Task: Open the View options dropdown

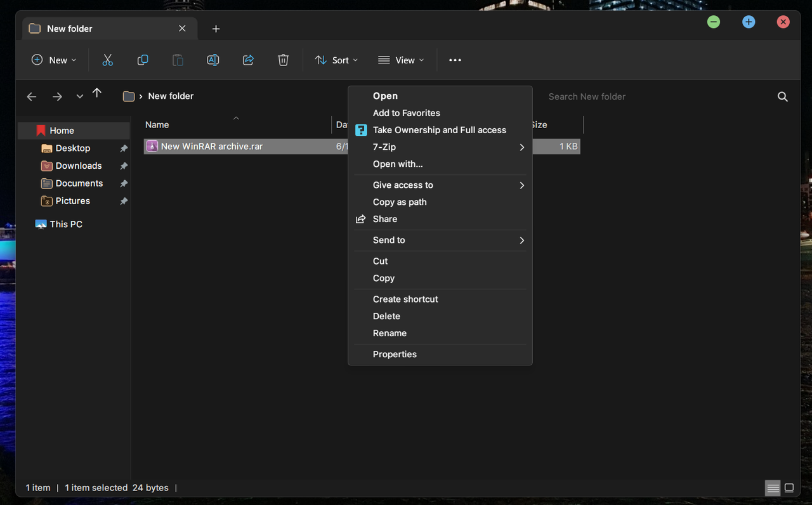Action: click(400, 60)
